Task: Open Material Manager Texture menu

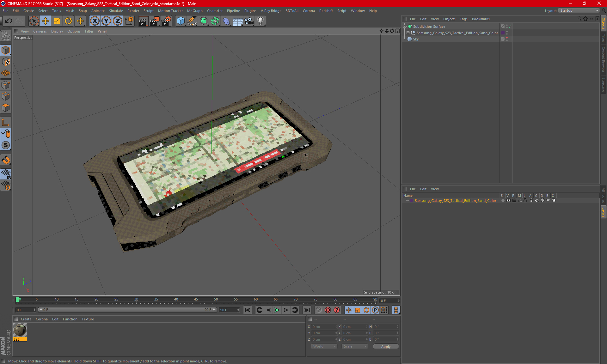Action: 88,319
